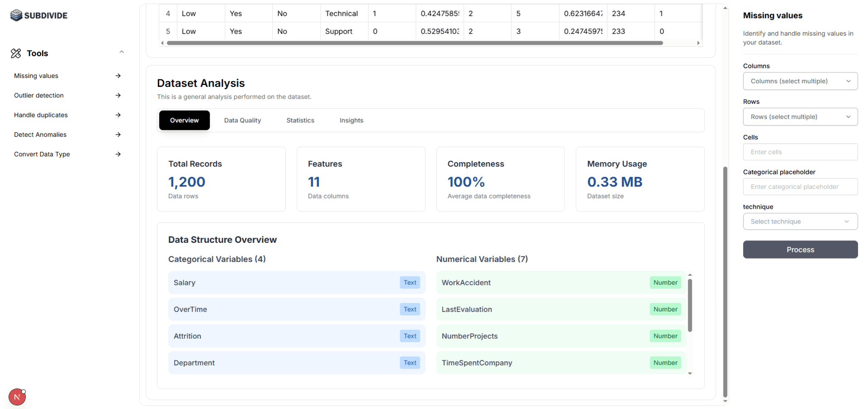Switch to the Insights tab

(351, 120)
